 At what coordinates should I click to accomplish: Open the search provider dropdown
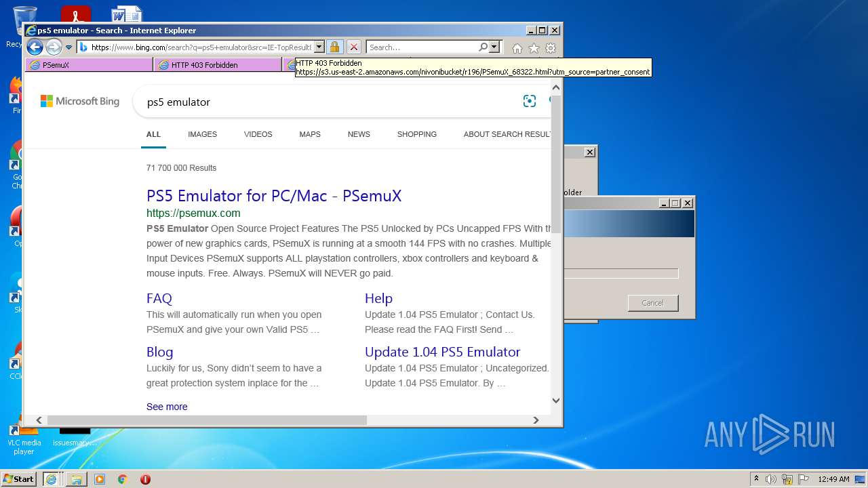494,47
